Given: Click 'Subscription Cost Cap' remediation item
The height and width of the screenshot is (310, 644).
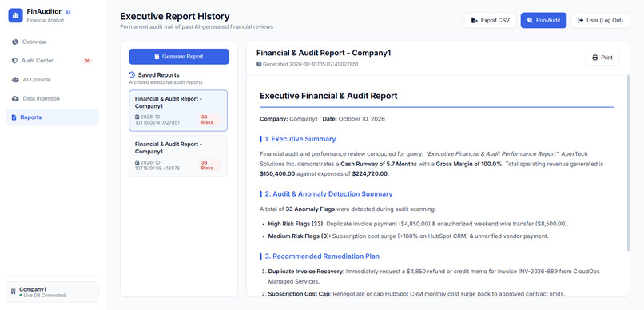Looking at the screenshot, I should coord(299,293).
